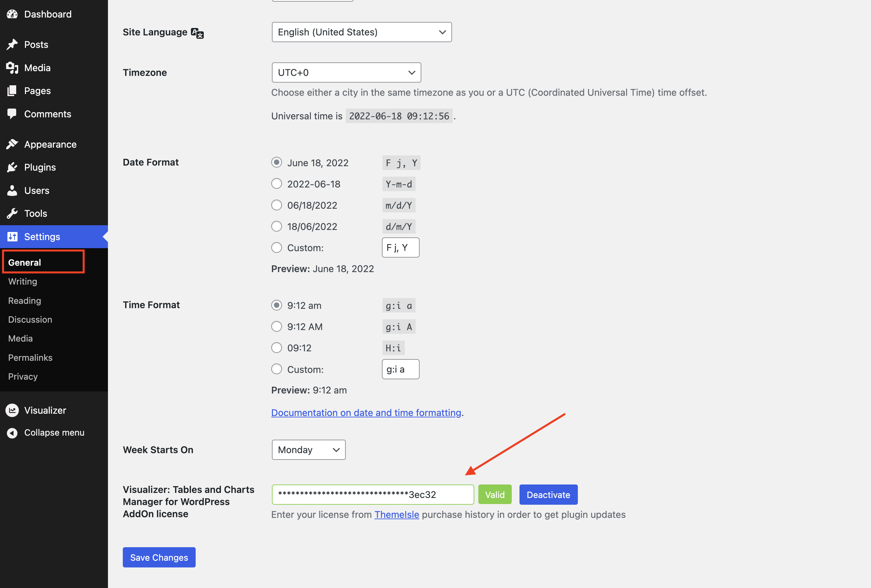Click the Plugins plug icon
The width and height of the screenshot is (871, 588).
pos(12,168)
